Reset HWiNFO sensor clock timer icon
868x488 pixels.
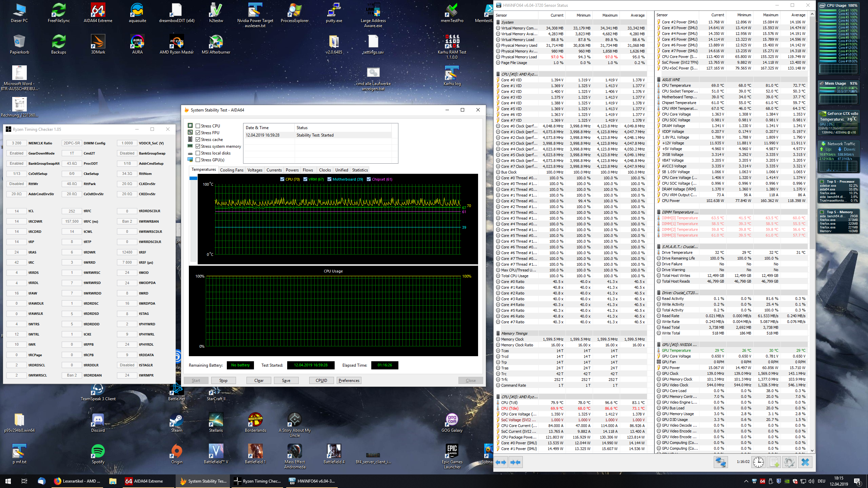[x=758, y=462]
